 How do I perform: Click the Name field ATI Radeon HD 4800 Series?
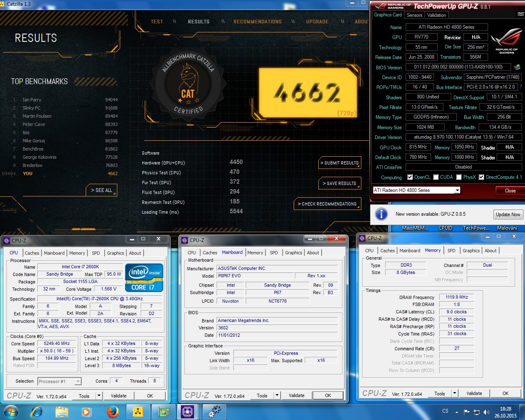[x=447, y=27]
